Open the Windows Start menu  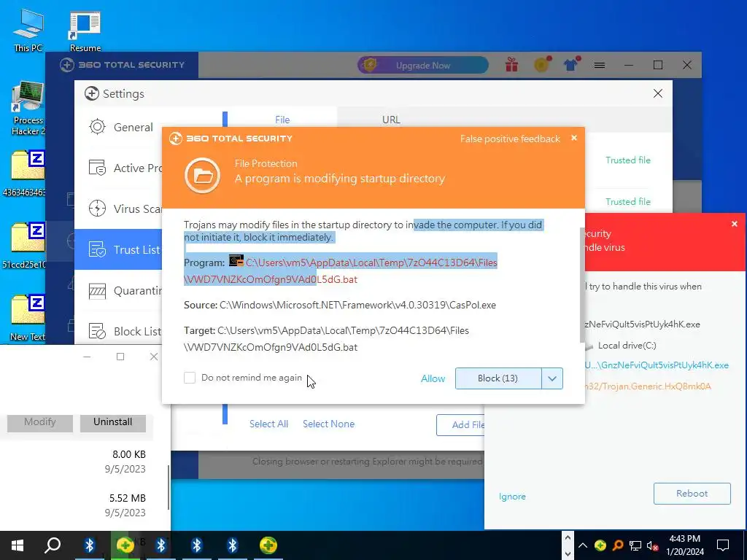pos(18,545)
